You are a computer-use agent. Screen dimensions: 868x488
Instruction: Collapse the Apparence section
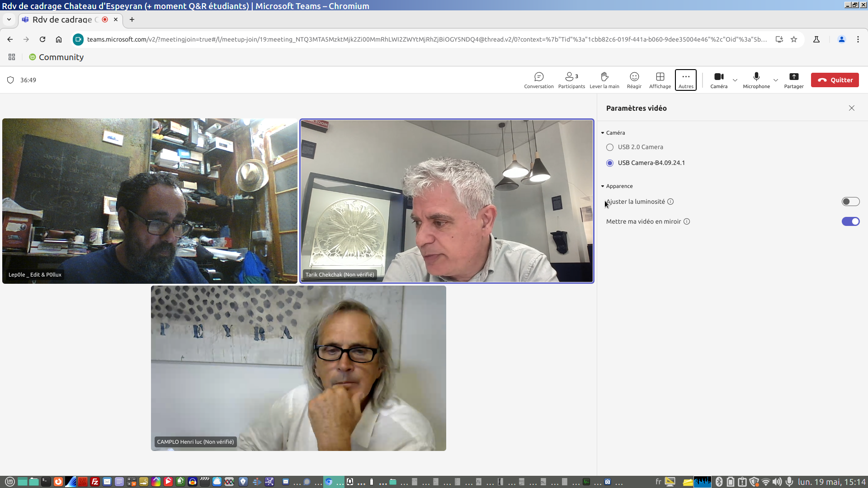point(603,186)
